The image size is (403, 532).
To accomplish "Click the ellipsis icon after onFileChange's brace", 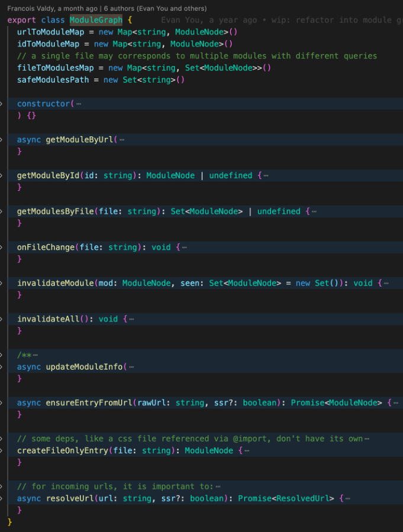I will click(x=185, y=248).
